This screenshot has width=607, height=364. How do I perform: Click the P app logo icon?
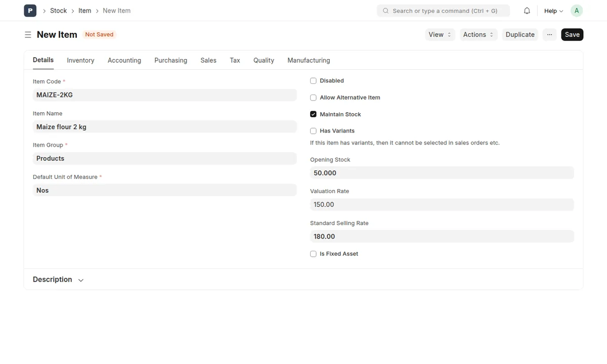point(30,11)
